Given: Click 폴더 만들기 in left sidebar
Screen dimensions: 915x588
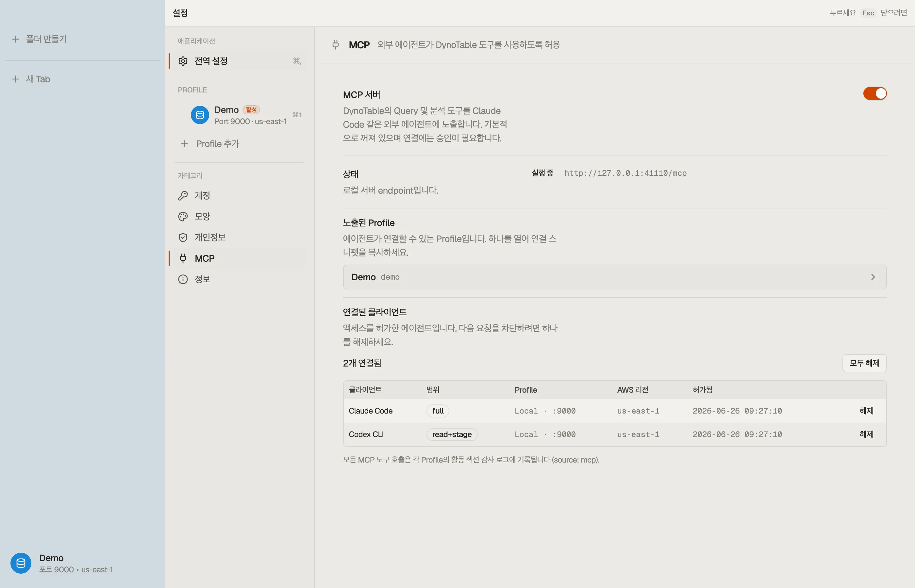Looking at the screenshot, I should tap(46, 39).
